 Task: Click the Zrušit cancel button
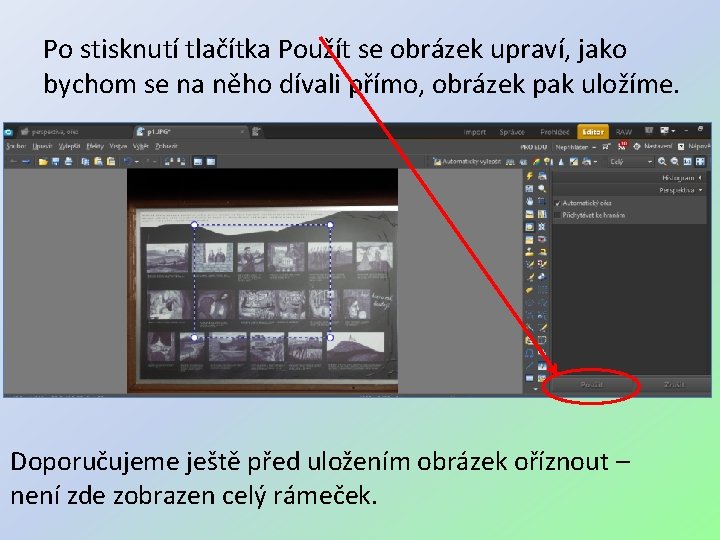674,385
